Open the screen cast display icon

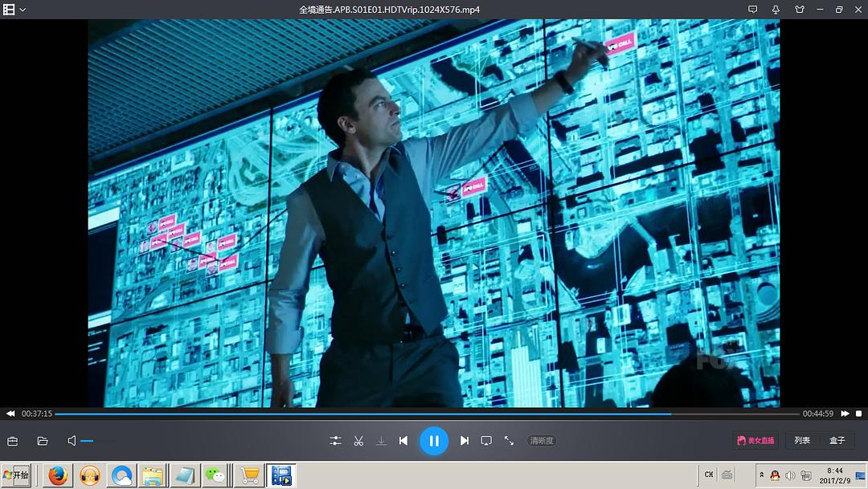[x=486, y=441]
